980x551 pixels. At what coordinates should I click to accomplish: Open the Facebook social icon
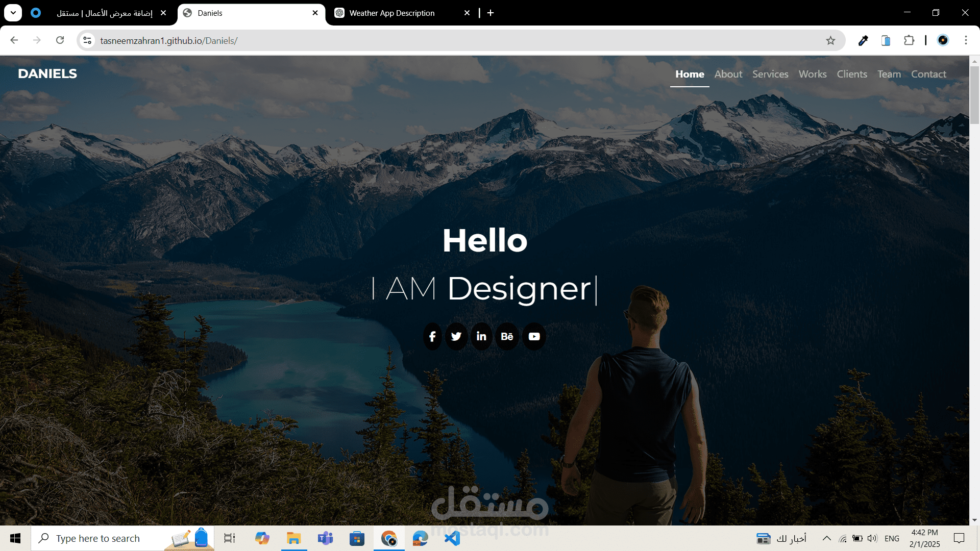click(432, 337)
